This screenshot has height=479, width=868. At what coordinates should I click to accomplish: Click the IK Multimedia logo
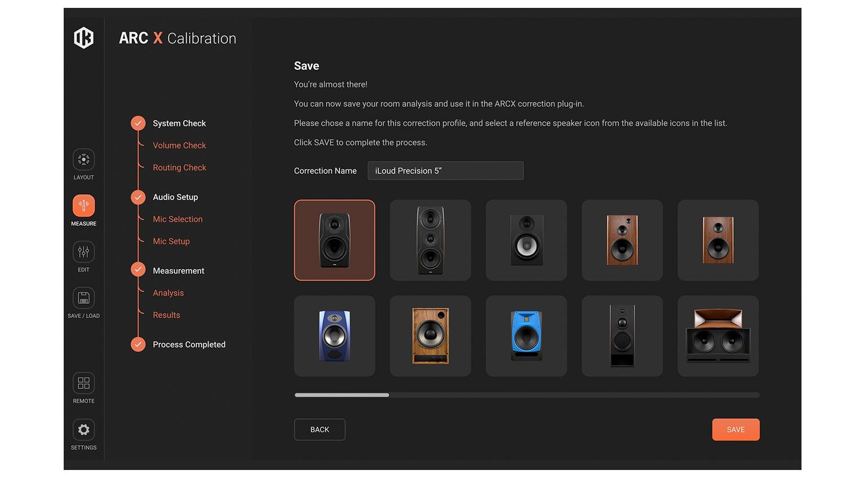(x=83, y=38)
